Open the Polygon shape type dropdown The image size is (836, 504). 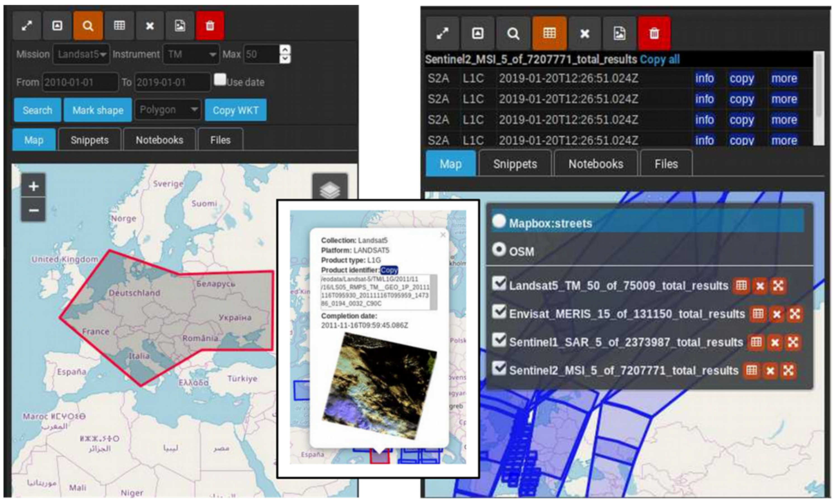pyautogui.click(x=168, y=110)
